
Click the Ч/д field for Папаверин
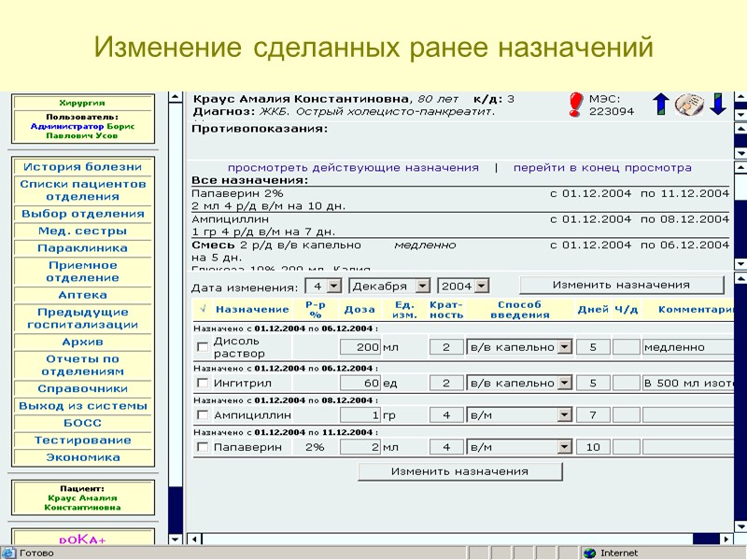(x=626, y=447)
